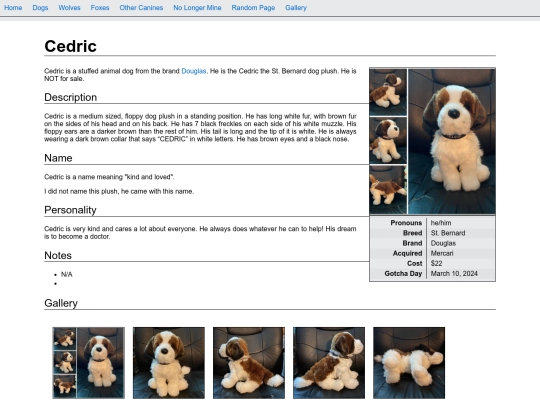
Task: Click the March 10, 2024 date
Action: [x=454, y=273]
